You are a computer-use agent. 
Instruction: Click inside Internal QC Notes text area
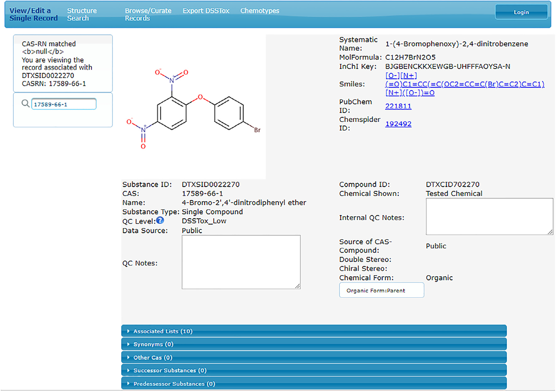[489, 216]
